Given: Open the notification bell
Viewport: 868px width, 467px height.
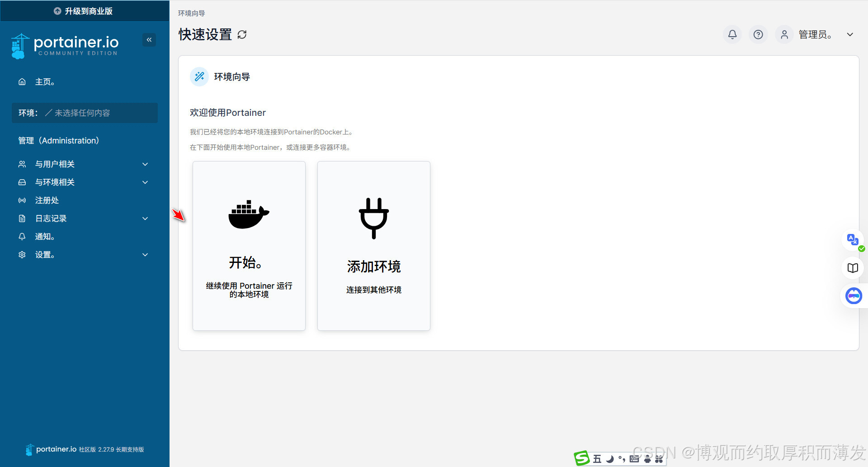Looking at the screenshot, I should 732,34.
